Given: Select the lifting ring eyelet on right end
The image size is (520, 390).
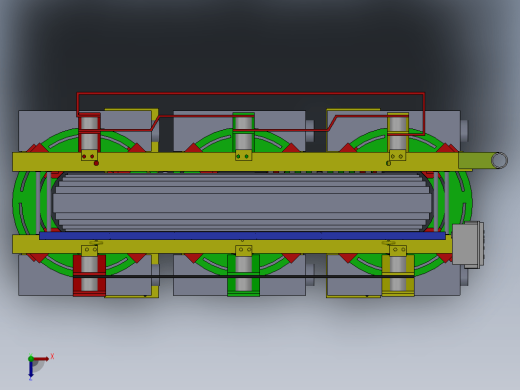Looking at the screenshot, I should point(499,160).
